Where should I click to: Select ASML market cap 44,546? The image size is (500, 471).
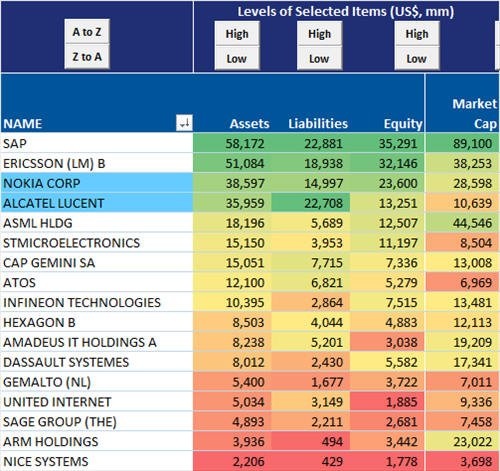click(463, 223)
